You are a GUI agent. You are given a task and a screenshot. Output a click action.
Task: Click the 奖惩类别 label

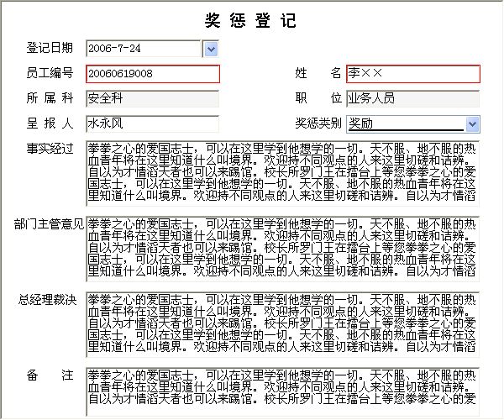[x=318, y=123]
